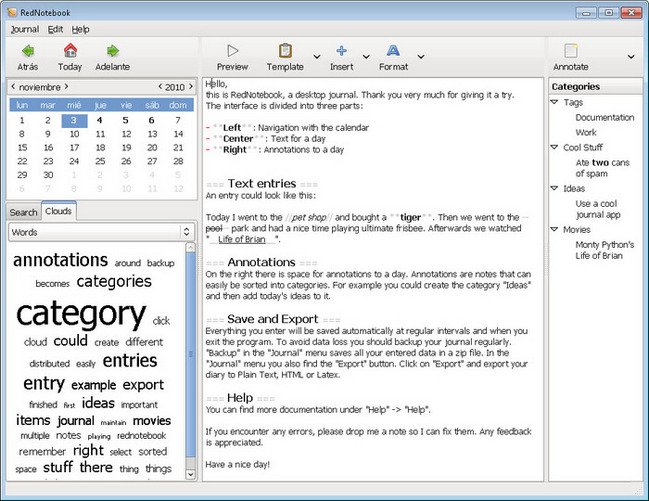Screen dimensions: 649x501
Task: Click the word 'categories' in the cloud
Action: pyautogui.click(x=114, y=282)
